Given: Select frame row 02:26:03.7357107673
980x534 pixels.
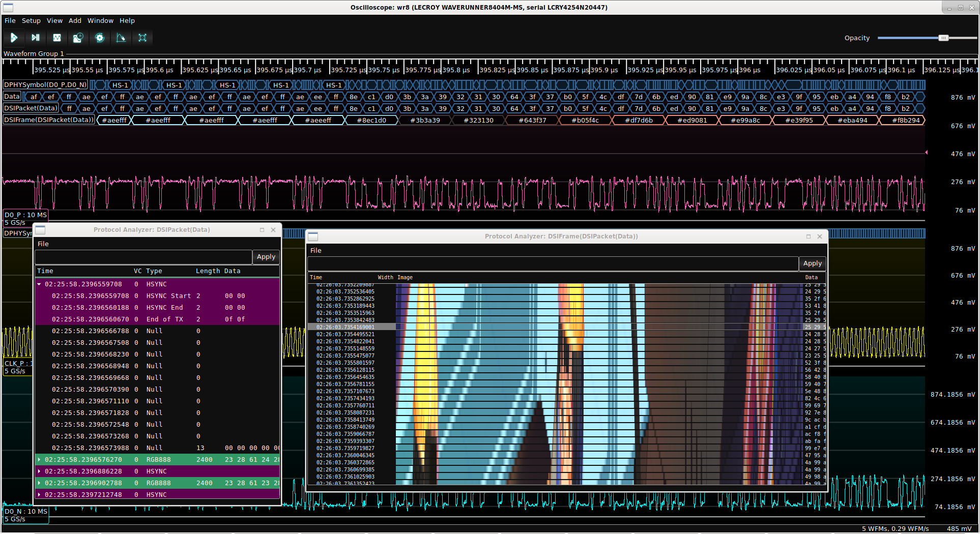Looking at the screenshot, I should (x=566, y=391).
